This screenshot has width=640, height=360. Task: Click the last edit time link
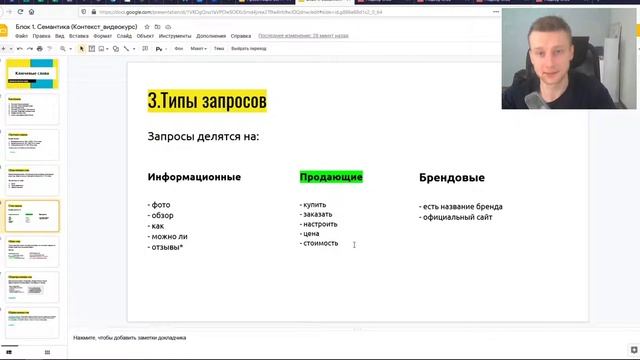point(303,36)
